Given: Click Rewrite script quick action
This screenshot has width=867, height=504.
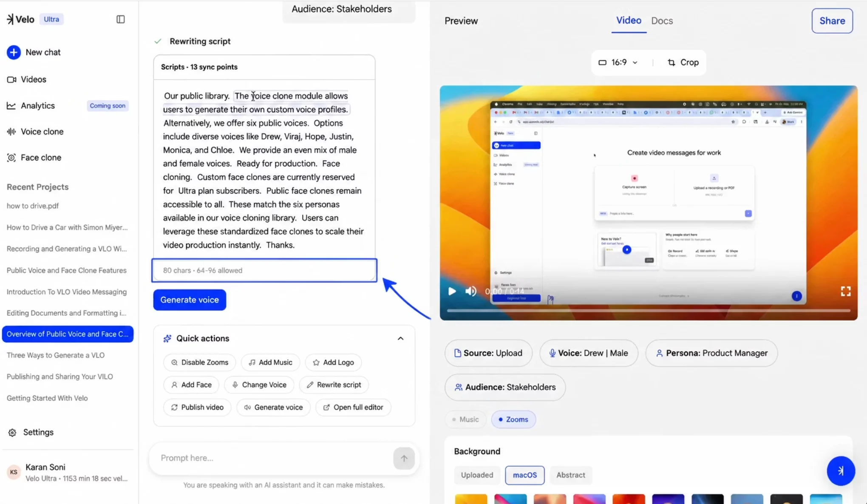Looking at the screenshot, I should point(334,385).
